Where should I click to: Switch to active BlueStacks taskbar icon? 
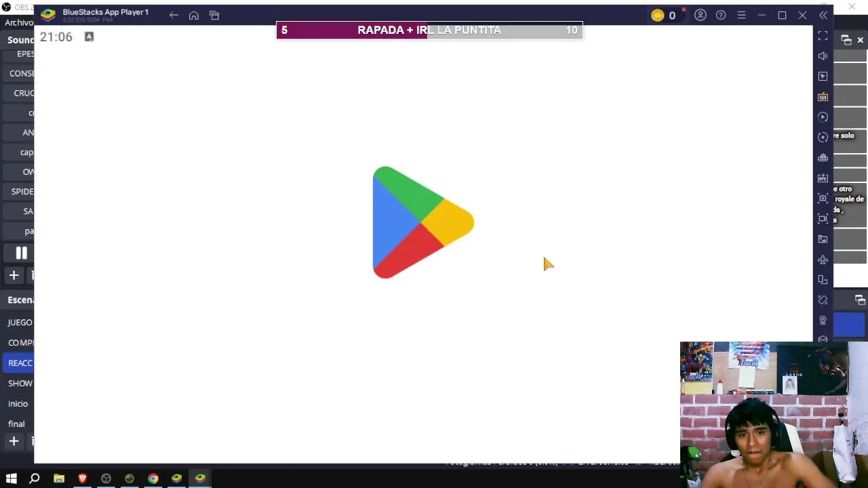point(200,479)
